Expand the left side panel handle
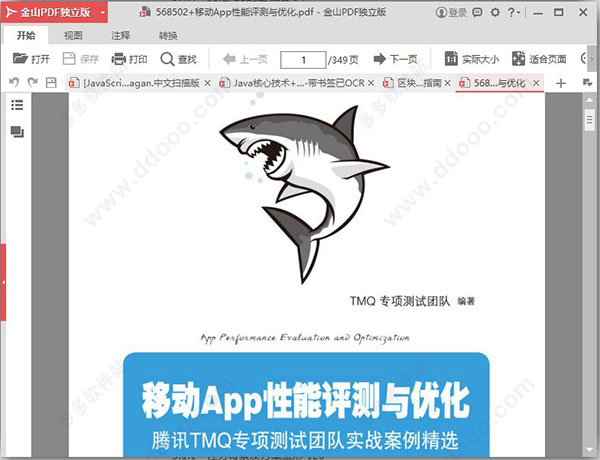This screenshot has height=460, width=600. [3, 282]
